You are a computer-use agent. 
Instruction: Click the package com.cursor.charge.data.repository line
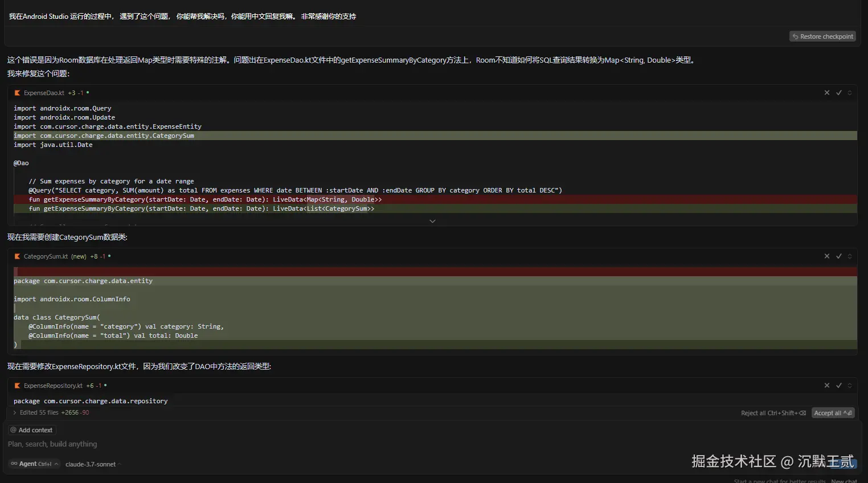[x=91, y=401]
